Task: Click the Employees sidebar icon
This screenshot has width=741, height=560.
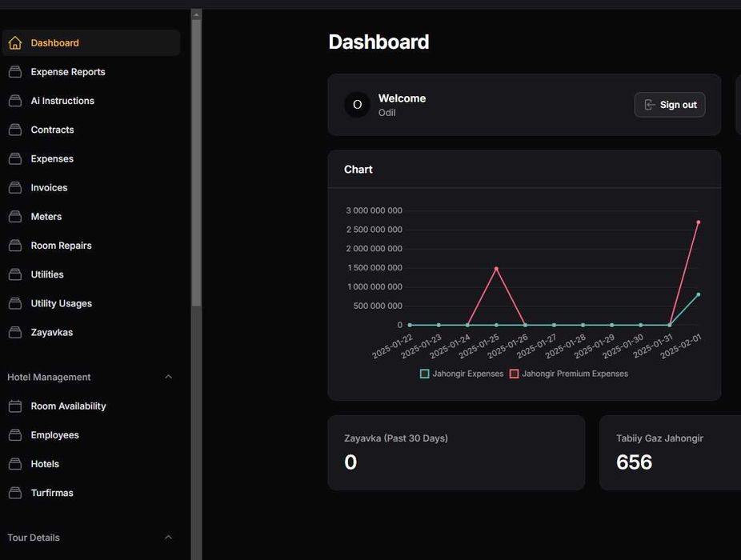Action: click(15, 434)
